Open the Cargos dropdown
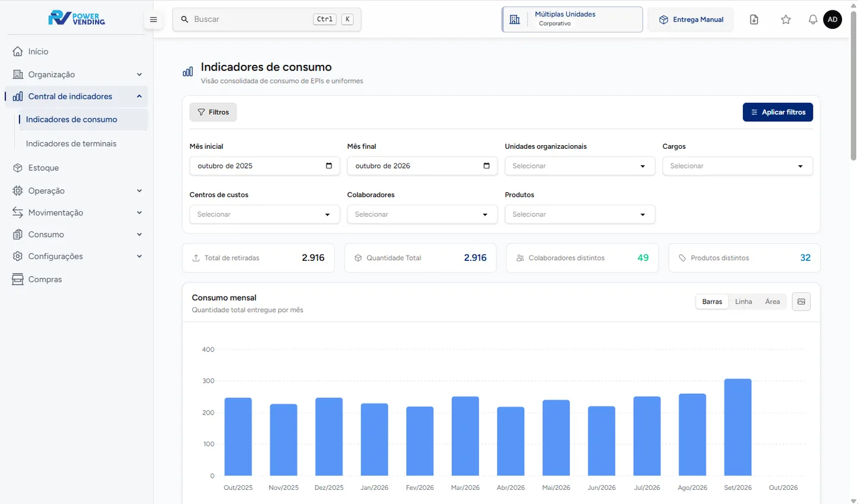 (737, 166)
